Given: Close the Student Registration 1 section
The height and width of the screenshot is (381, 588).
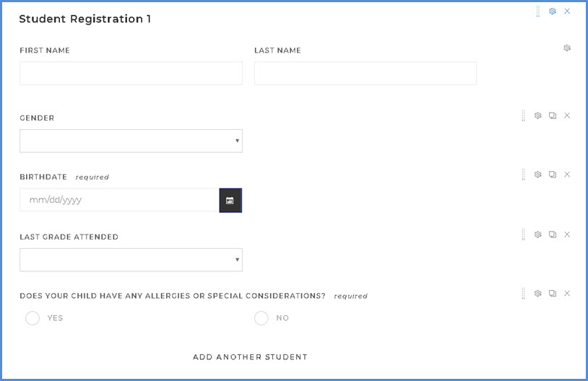Looking at the screenshot, I should [x=567, y=12].
